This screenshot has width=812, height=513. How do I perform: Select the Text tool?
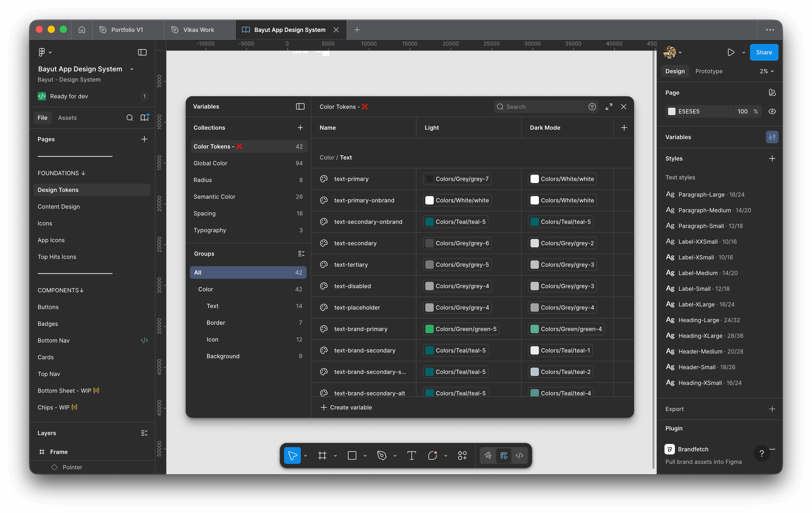(411, 455)
